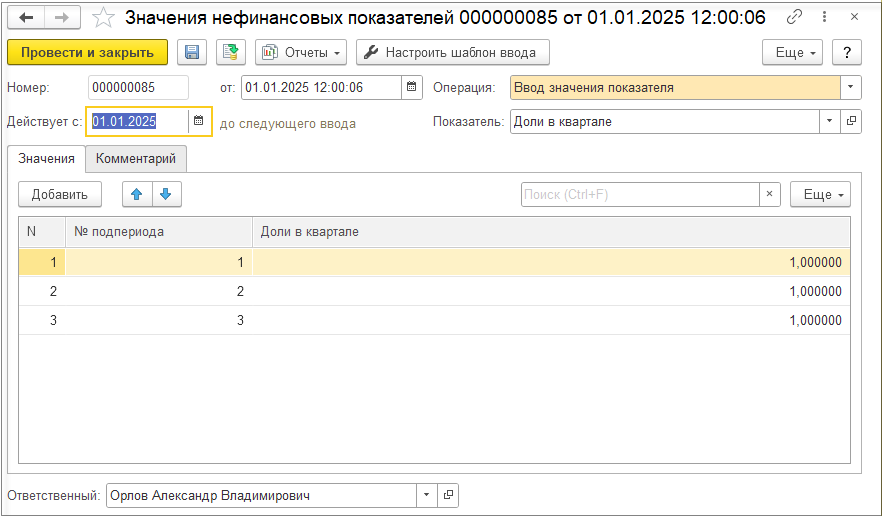Click into the Поиск search field

point(640,194)
